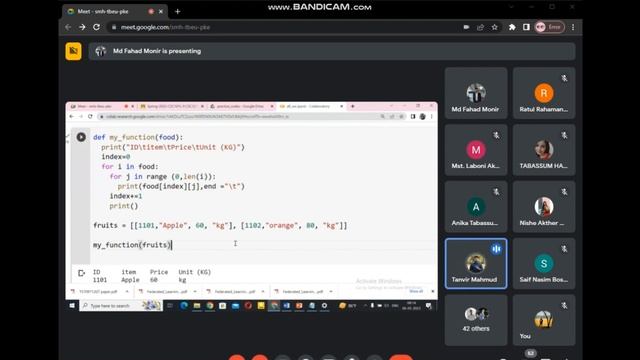Select Tanvir Mahmud's participant tile
Viewport: 640px width, 360px height.
pos(476,263)
